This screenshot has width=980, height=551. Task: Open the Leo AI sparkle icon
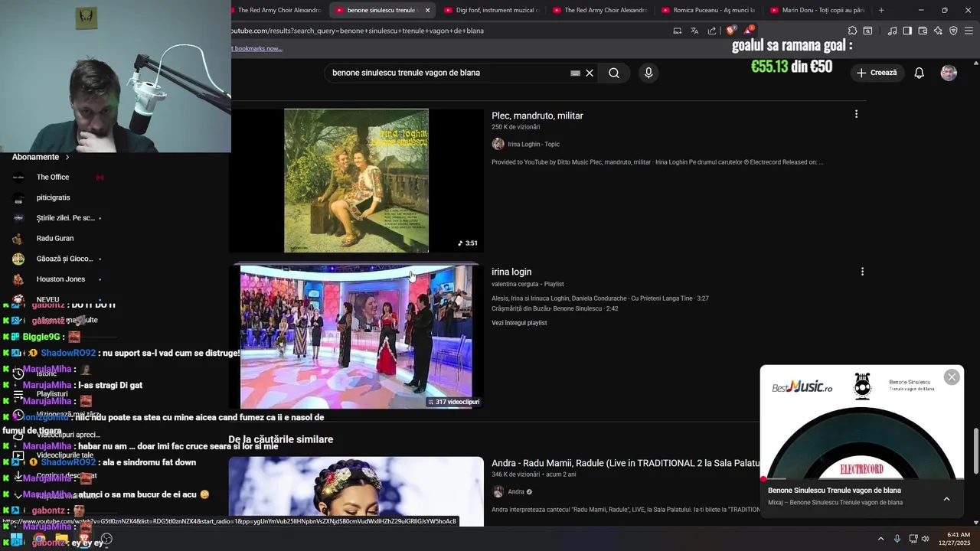point(938,31)
